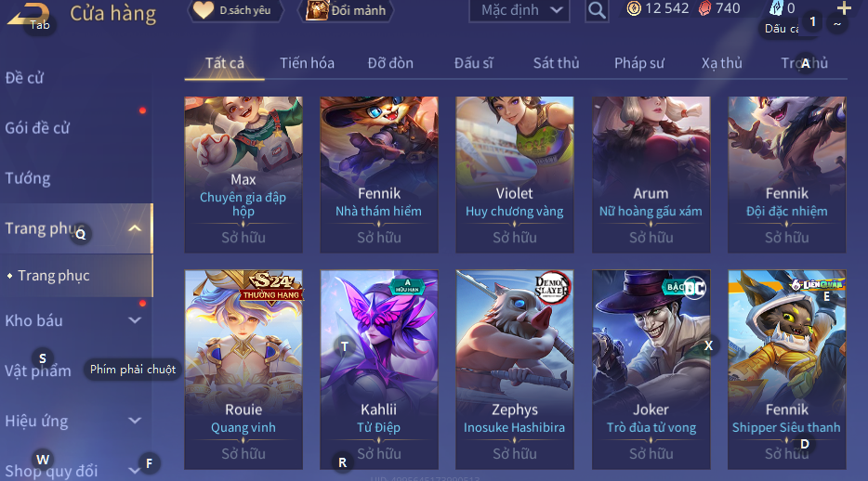Go to the Tướng section

pos(28,178)
